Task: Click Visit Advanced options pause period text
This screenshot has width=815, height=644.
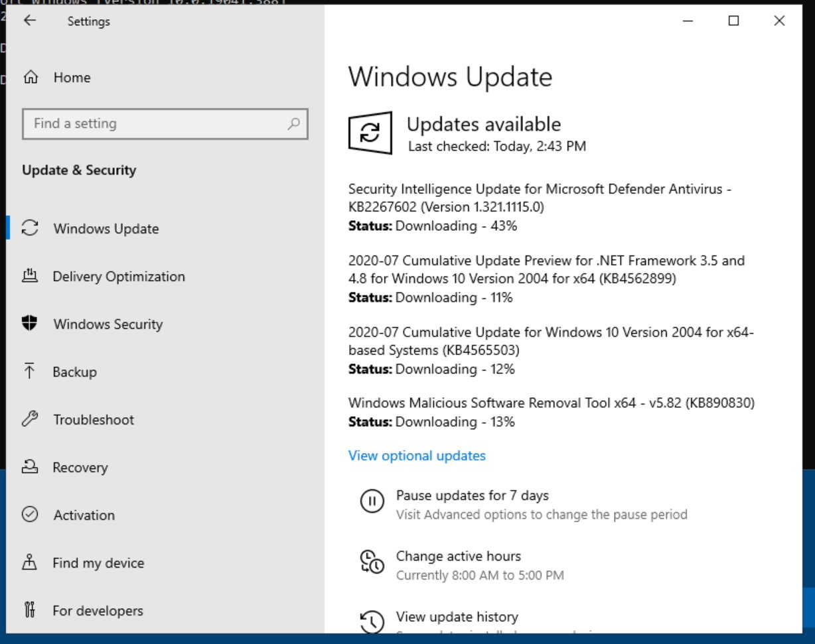Action: [x=542, y=514]
